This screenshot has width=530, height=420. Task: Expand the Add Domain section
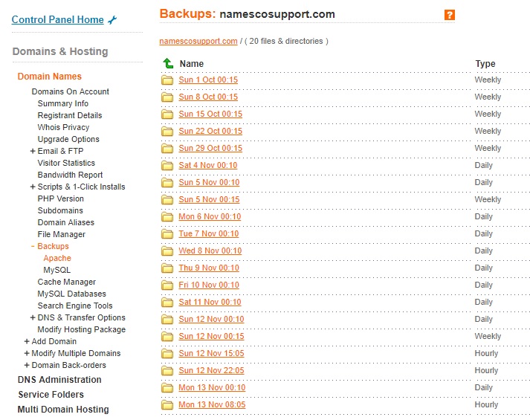[x=27, y=341]
